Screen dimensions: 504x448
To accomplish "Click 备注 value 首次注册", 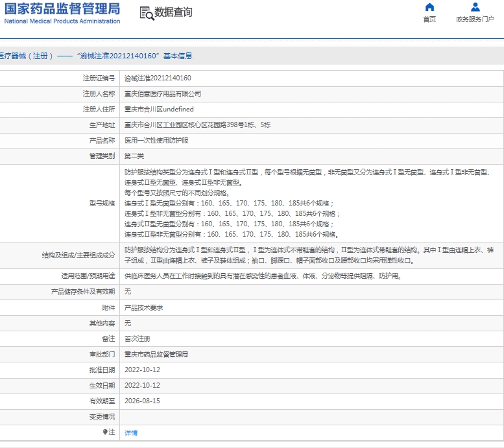I will pyautogui.click(x=138, y=338).
